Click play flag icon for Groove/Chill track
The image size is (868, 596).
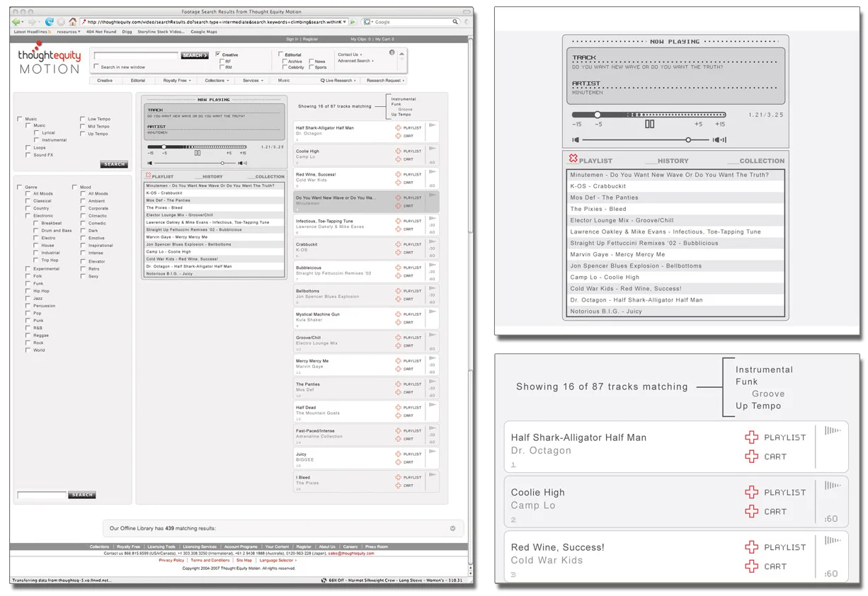click(x=432, y=334)
